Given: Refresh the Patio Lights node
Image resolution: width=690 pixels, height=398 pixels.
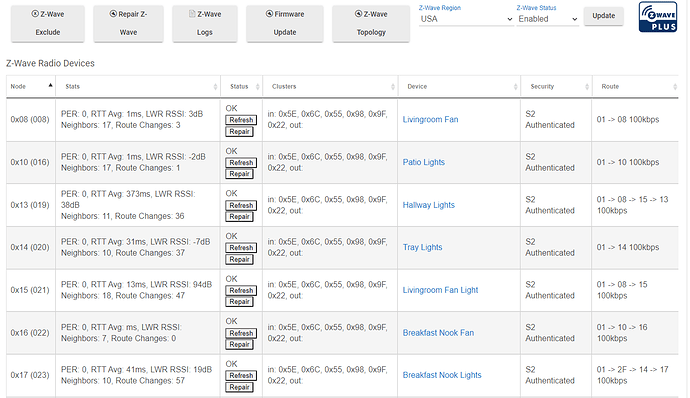Looking at the screenshot, I should click(241, 162).
